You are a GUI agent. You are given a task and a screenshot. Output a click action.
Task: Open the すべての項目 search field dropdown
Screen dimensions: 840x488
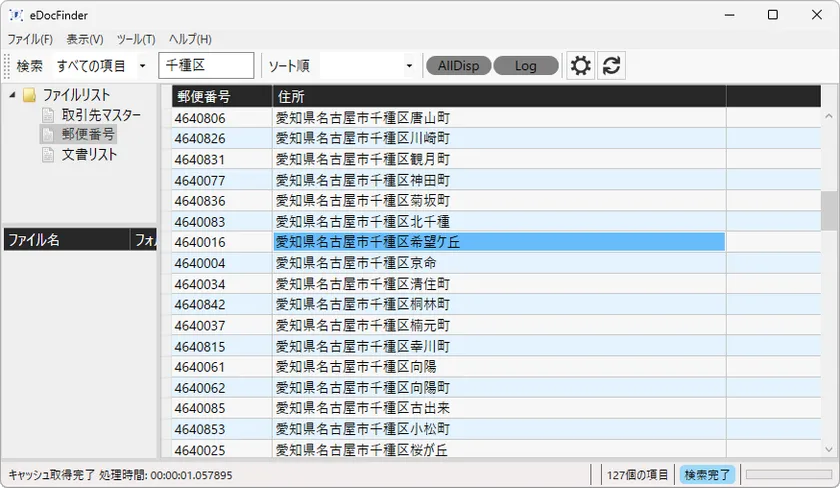142,66
